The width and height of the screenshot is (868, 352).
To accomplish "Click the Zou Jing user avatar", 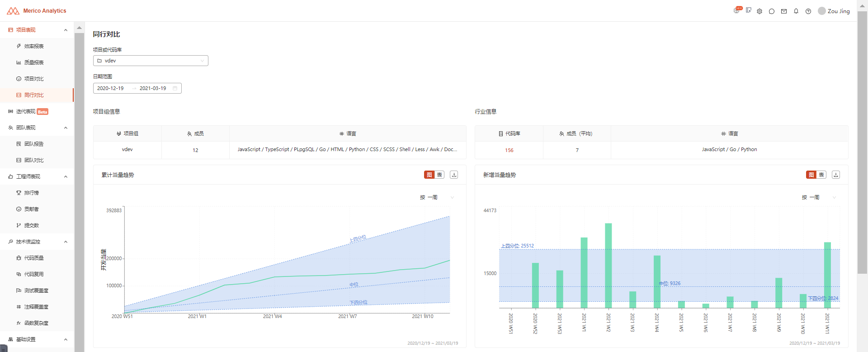I will pos(822,11).
